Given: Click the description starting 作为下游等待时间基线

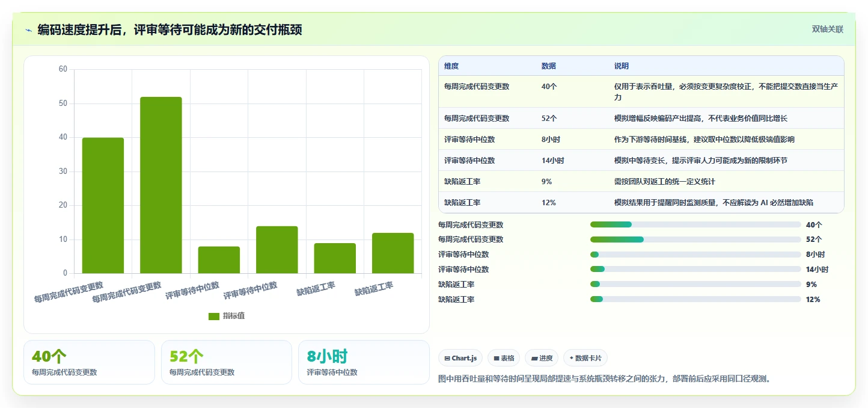Looking at the screenshot, I should pyautogui.click(x=704, y=140).
